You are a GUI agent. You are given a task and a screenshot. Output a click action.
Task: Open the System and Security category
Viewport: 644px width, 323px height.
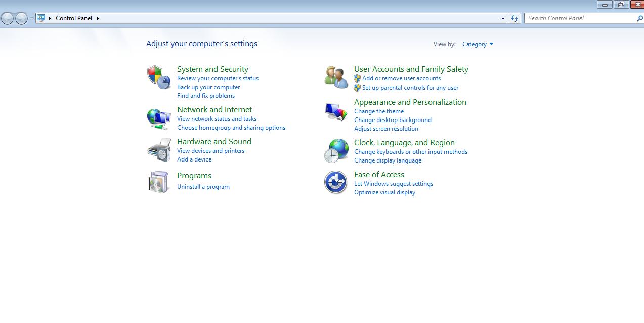tap(212, 69)
